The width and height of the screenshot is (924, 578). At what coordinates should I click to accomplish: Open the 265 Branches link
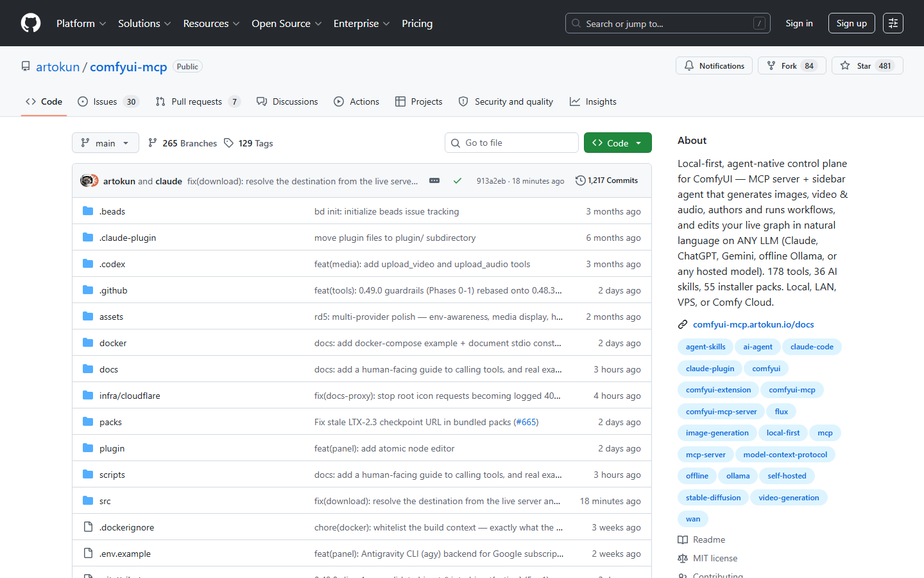click(x=182, y=143)
